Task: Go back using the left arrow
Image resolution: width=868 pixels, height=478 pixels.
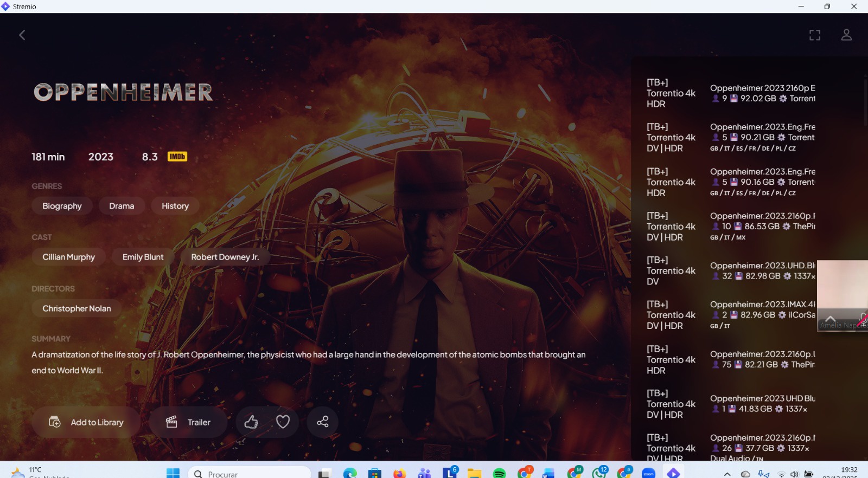Action: pyautogui.click(x=22, y=35)
